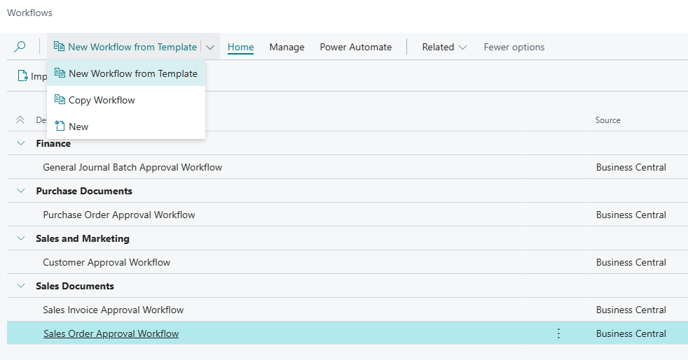Toggle the New Workflow dropdown arrow
This screenshot has width=688, height=360.
coord(210,47)
